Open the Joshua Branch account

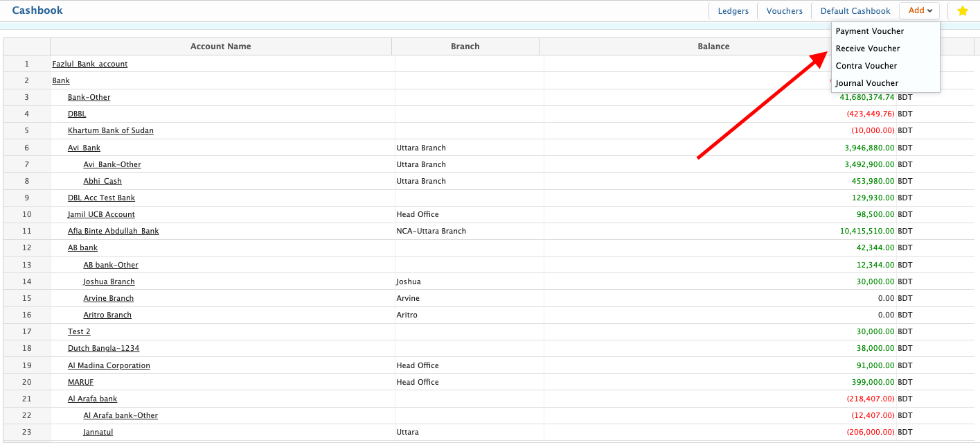coord(109,281)
